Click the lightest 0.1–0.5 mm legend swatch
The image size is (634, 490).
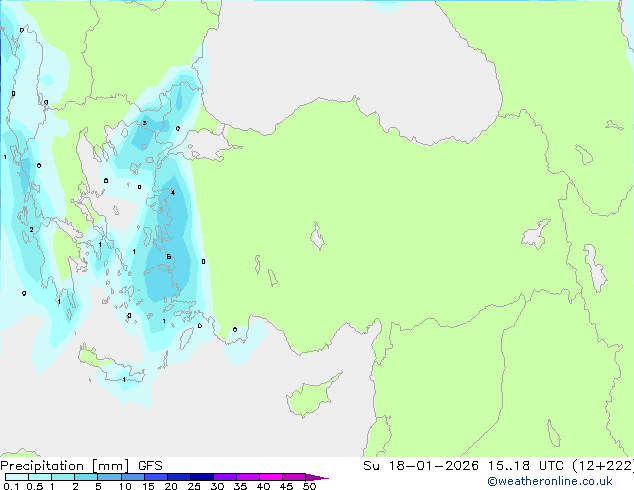point(17,477)
